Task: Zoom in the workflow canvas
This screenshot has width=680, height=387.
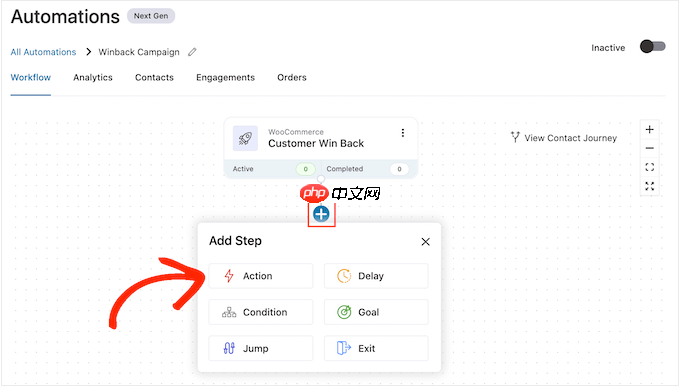Action: coord(649,129)
